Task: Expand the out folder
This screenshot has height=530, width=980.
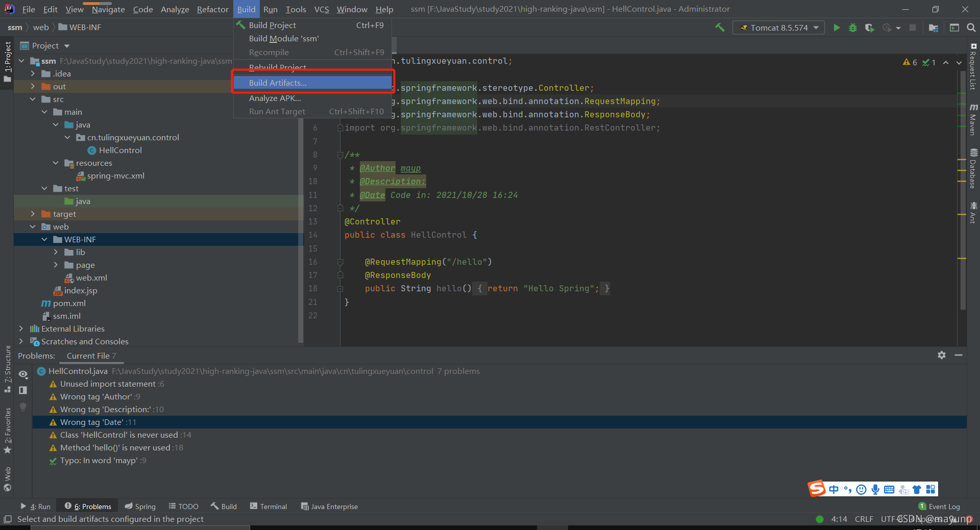Action: pyautogui.click(x=33, y=86)
